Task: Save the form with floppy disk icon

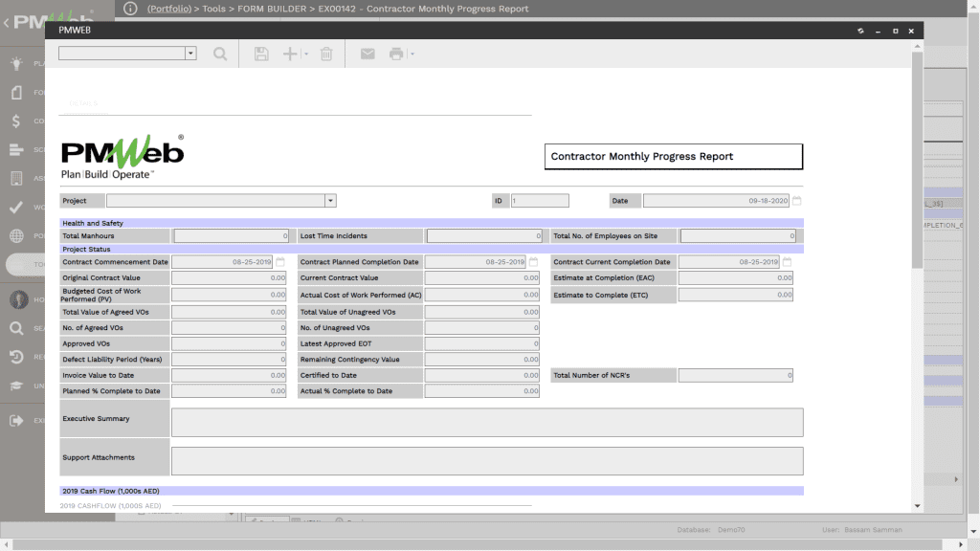Action: [x=261, y=55]
